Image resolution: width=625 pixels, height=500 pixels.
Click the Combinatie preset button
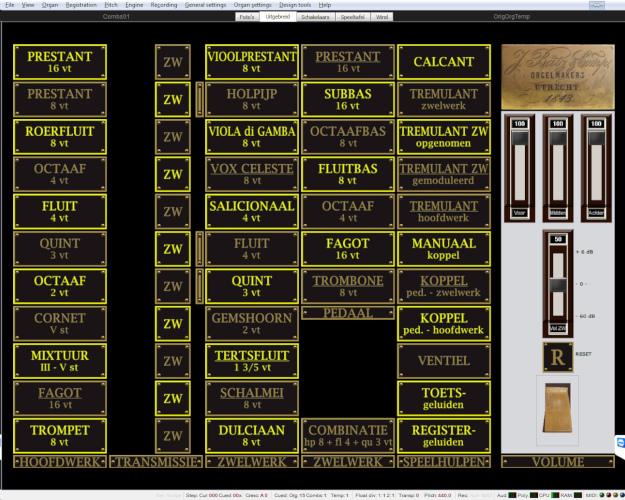349,435
